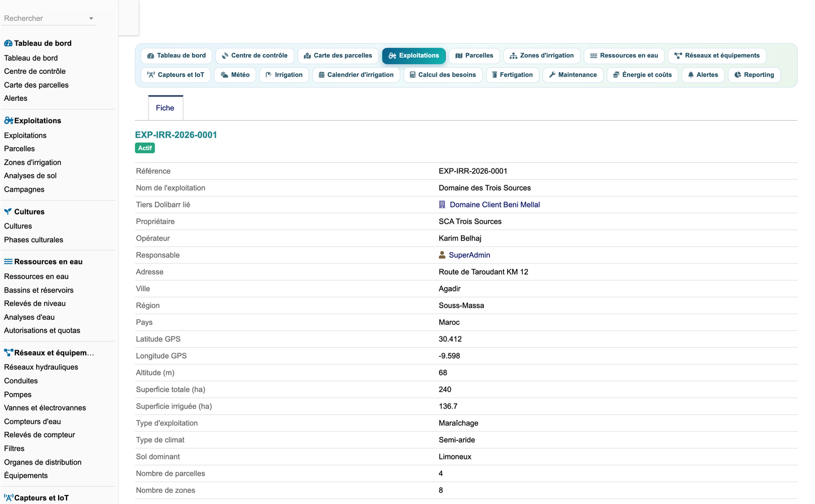Click the coins icon in Énergie et coûts button

pos(616,75)
